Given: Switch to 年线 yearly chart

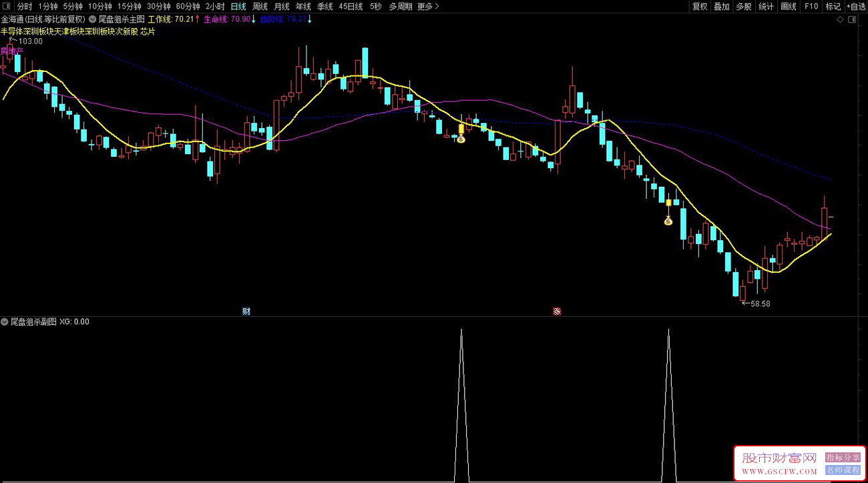Looking at the screenshot, I should click(303, 7).
